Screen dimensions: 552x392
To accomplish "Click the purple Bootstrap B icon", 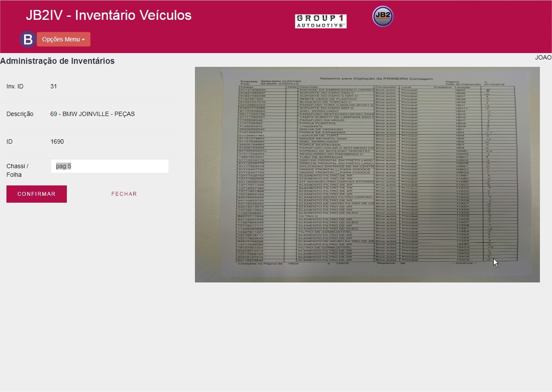I will pyautogui.click(x=28, y=39).
